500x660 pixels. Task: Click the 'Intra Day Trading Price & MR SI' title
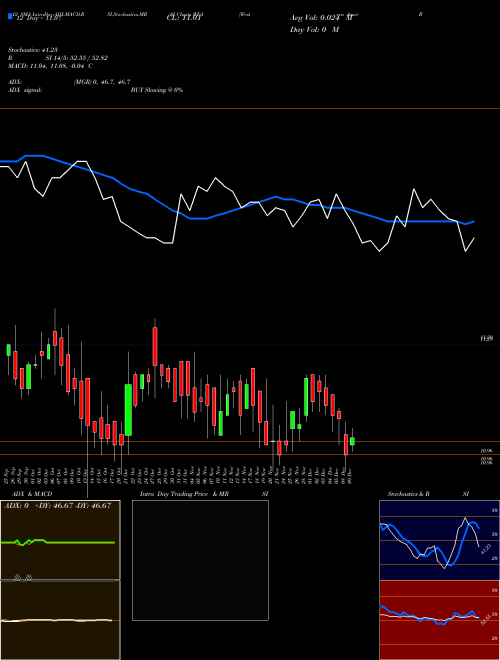click(x=204, y=494)
